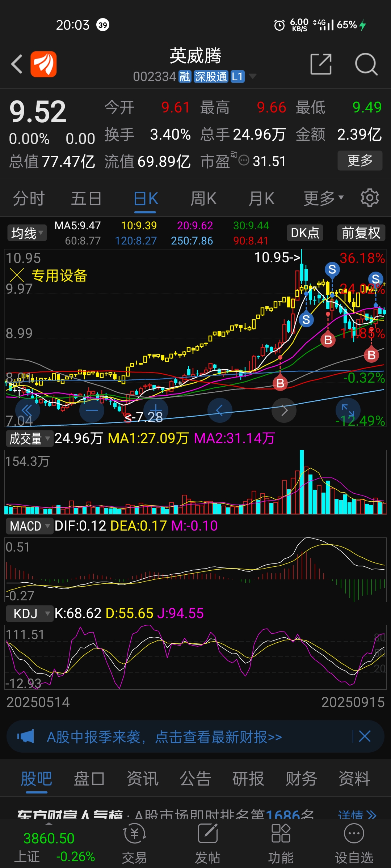
Task: Tap the PE ratio info face icon
Action: click(x=244, y=160)
